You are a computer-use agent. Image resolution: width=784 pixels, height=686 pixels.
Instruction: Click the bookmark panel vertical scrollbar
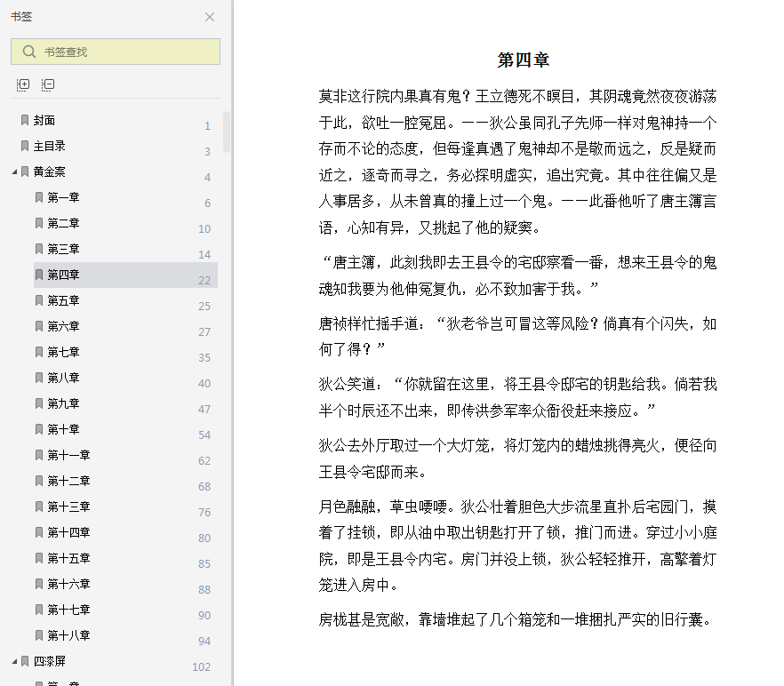pos(227,132)
